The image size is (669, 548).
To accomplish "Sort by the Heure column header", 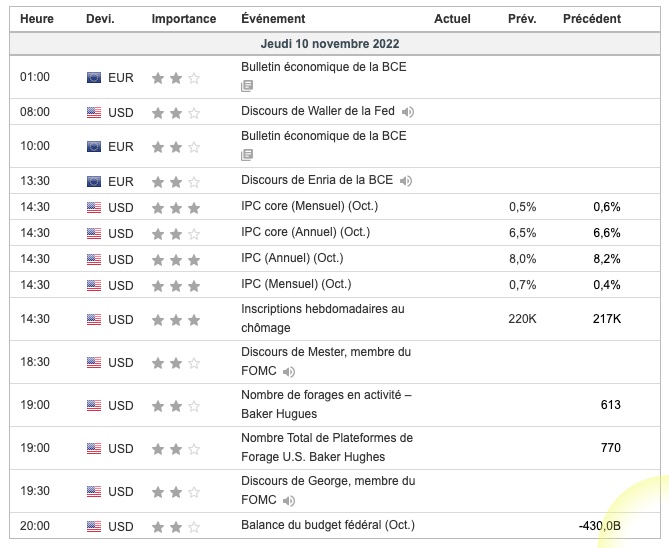I will tap(37, 19).
